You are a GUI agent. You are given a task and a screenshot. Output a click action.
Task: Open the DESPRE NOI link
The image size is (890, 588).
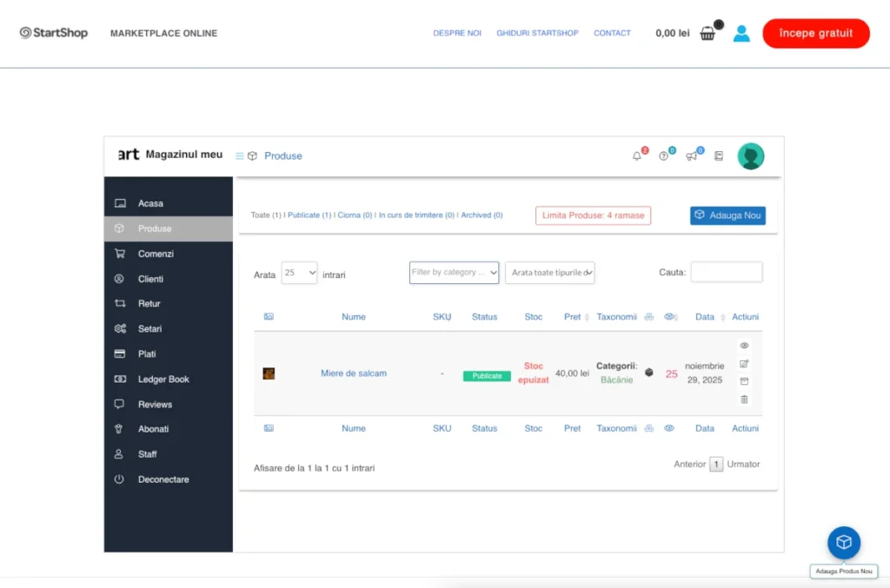(457, 34)
